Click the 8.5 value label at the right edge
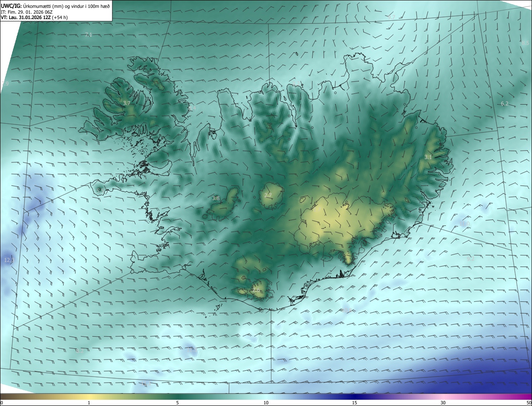This screenshot has height=406, width=532. (525, 43)
